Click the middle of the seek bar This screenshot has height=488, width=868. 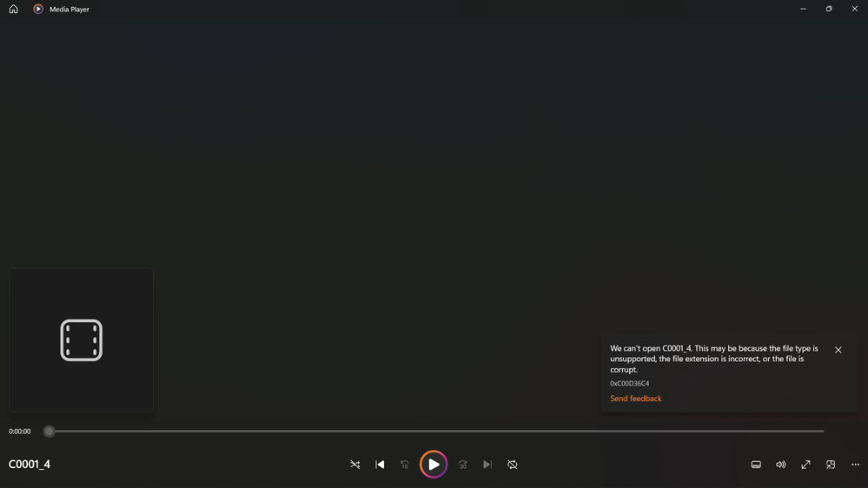point(434,431)
